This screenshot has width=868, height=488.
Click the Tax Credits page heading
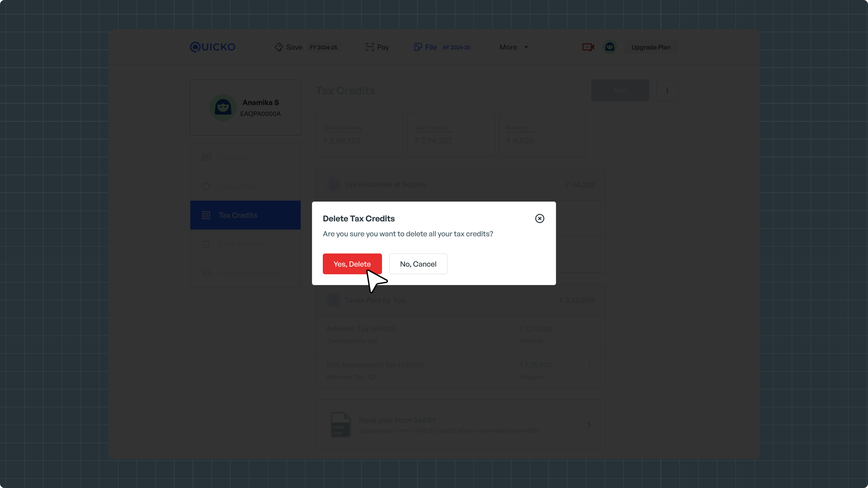pos(345,91)
